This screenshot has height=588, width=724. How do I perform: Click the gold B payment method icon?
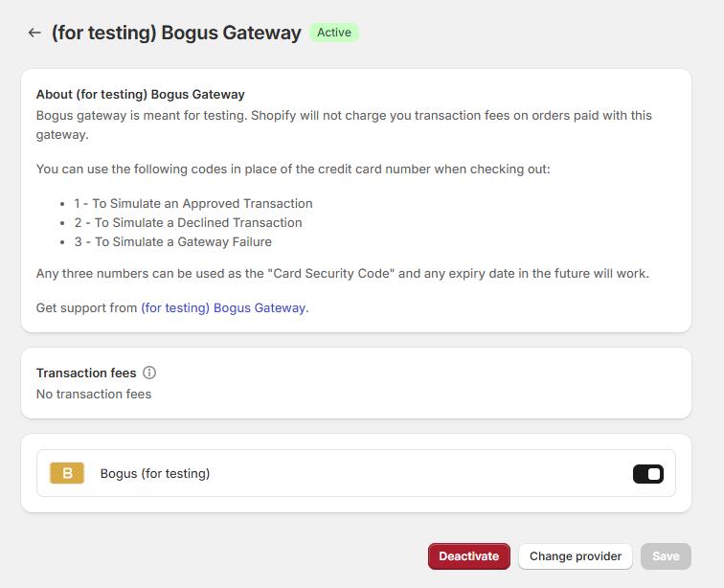pyautogui.click(x=67, y=473)
